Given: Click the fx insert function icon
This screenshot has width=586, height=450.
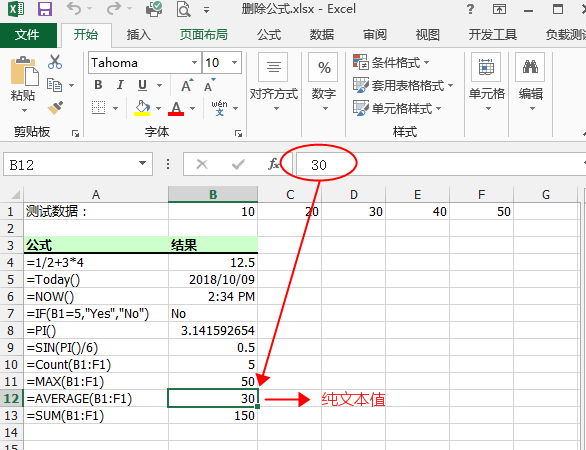Looking at the screenshot, I should [x=274, y=164].
